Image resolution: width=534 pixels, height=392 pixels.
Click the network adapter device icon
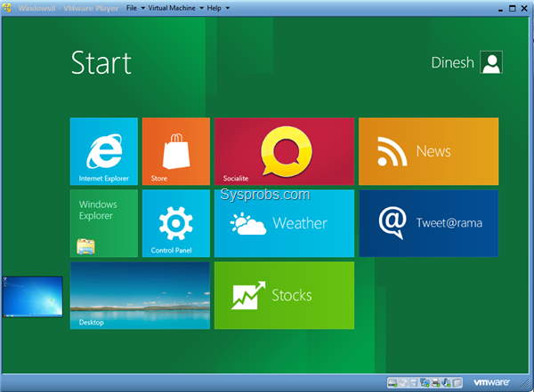pos(425,383)
